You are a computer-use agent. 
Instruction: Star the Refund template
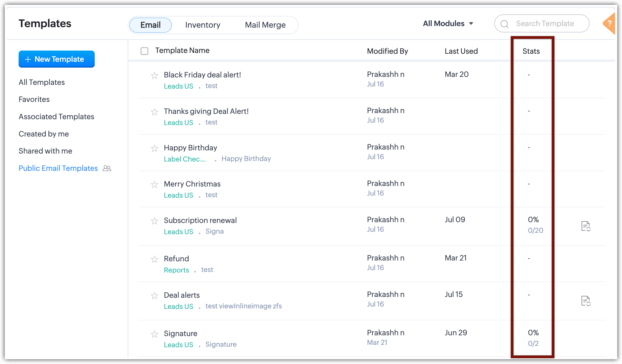click(x=154, y=259)
